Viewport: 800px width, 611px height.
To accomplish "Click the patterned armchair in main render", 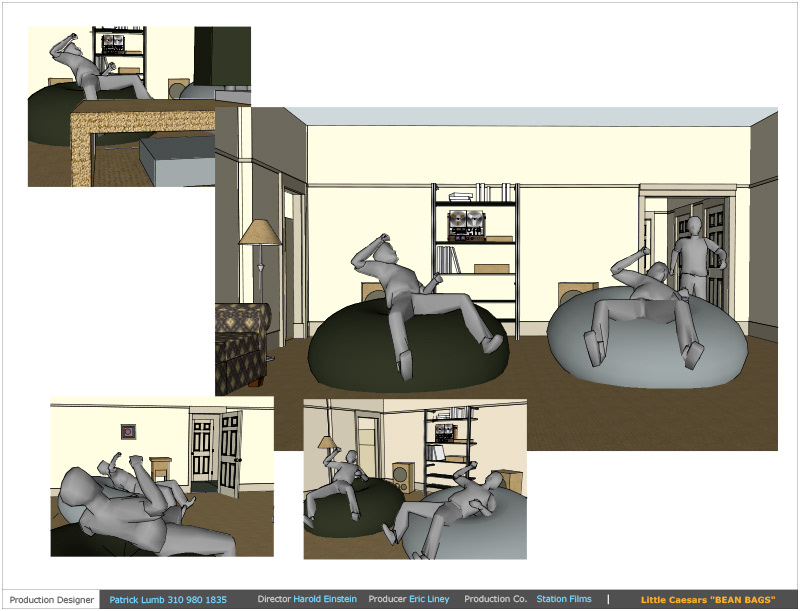I will click(x=242, y=349).
